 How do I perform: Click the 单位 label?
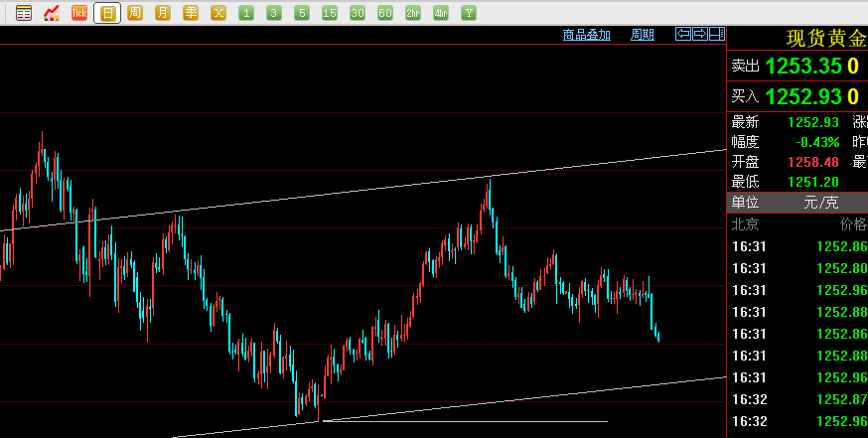[x=745, y=203]
